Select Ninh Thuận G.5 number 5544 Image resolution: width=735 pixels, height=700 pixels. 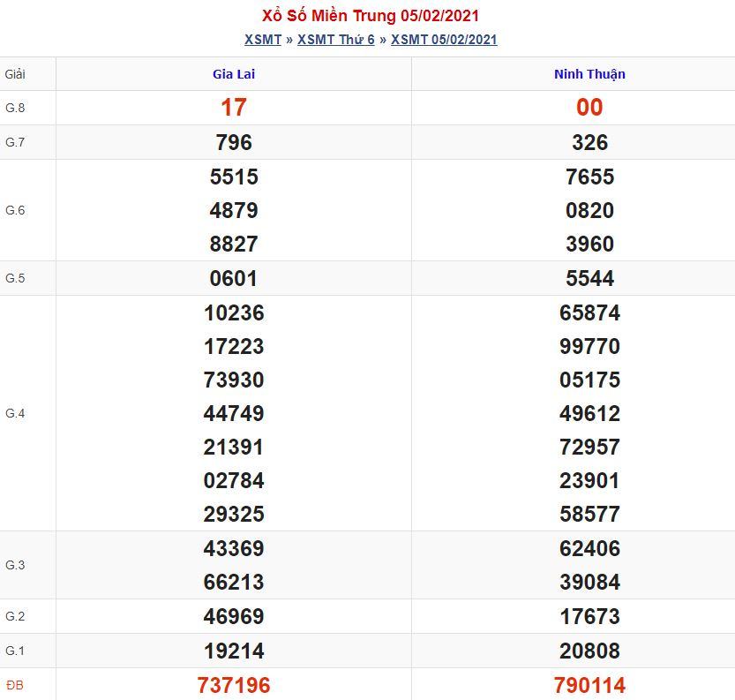(x=589, y=279)
